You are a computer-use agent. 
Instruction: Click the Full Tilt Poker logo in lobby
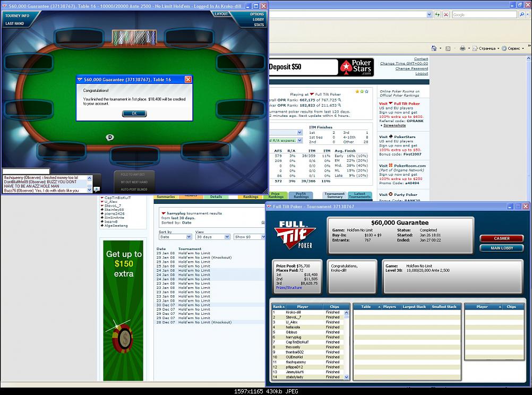point(295,235)
